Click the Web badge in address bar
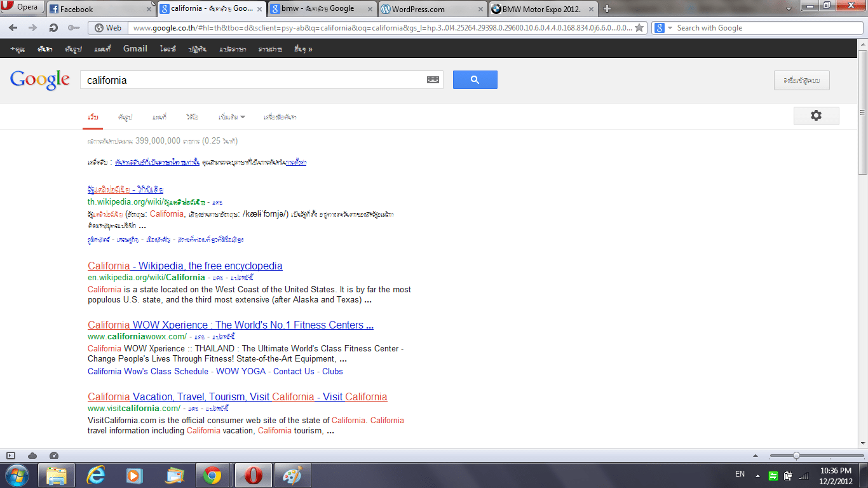The image size is (868, 488). coord(107,28)
